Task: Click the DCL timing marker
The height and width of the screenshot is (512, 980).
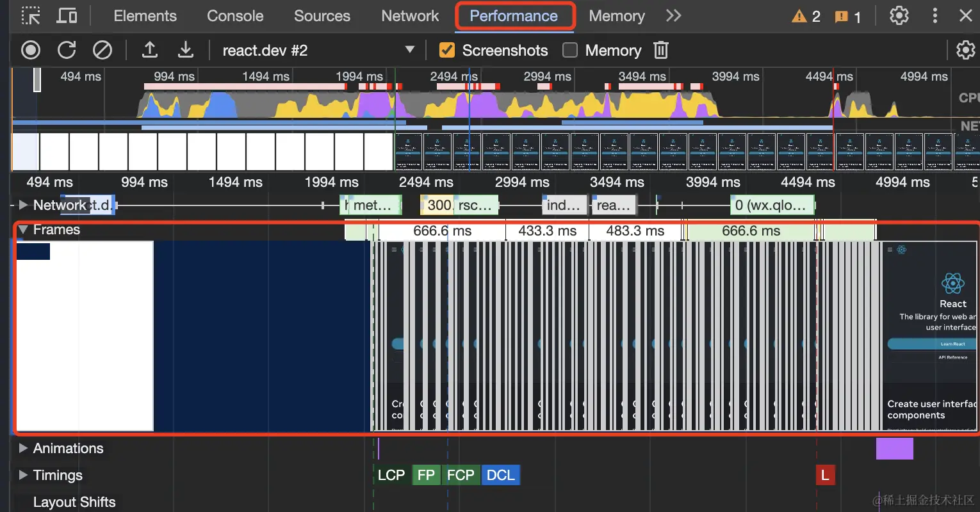Action: [500, 475]
